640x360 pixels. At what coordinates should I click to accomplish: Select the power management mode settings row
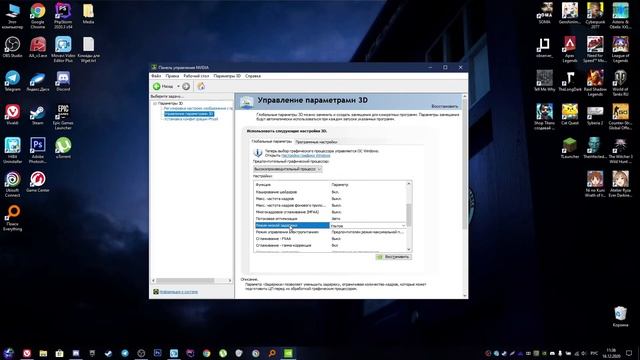point(330,232)
